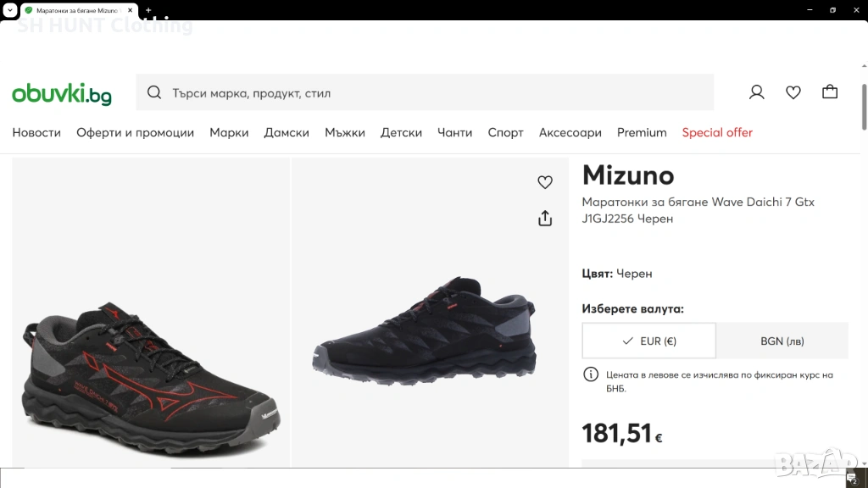868x488 pixels.
Task: Open the red-accent Mizuno shoe image
Action: [151, 373]
